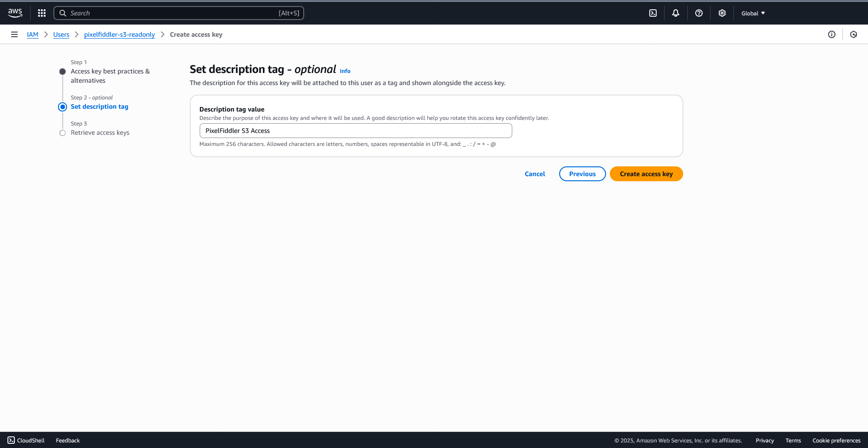
Task: Open the Services grid menu icon
Action: (x=42, y=13)
